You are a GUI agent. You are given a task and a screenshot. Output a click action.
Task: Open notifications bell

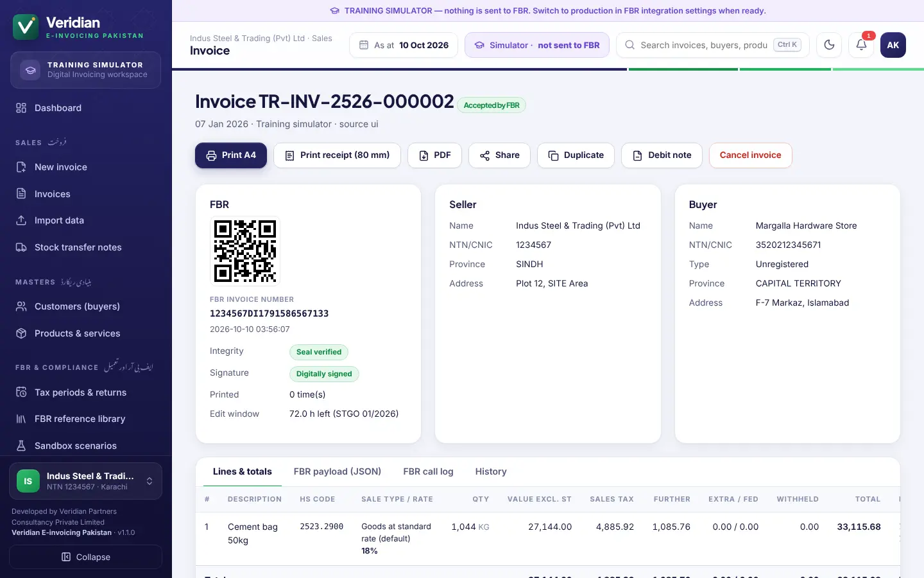tap(861, 45)
